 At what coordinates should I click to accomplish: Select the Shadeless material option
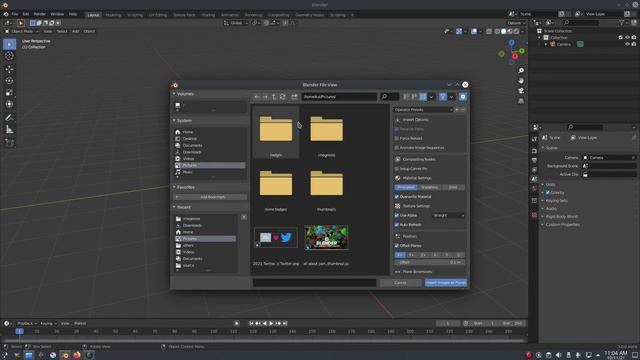coord(429,187)
